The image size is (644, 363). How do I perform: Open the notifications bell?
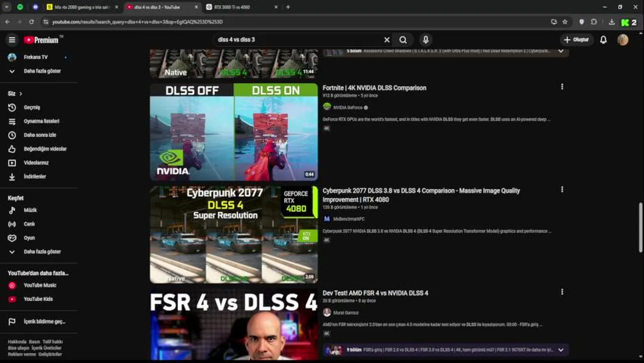[603, 40]
